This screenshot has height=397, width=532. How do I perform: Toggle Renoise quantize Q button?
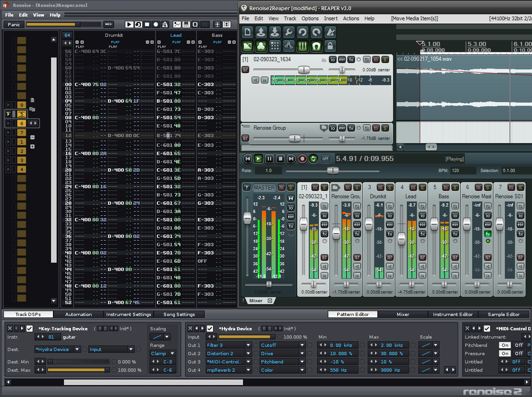click(x=195, y=24)
